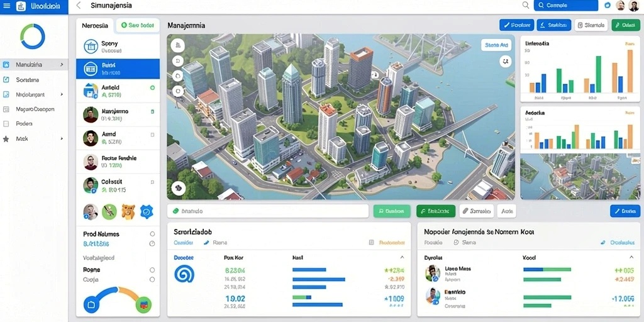Screen dimensions: 644x322
Task: Select the highlighted Butiri list item
Action: pos(118,69)
